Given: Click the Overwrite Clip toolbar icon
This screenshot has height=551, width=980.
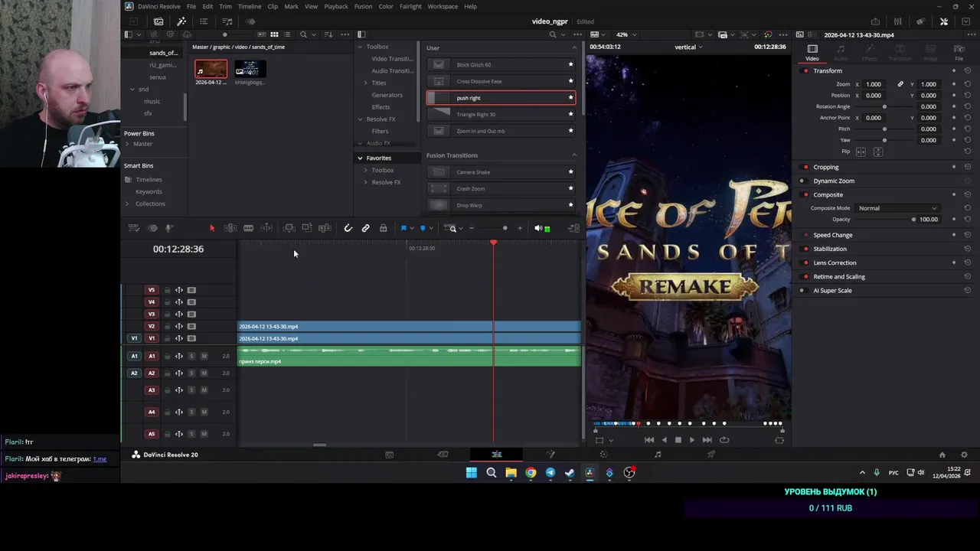Looking at the screenshot, I should (x=306, y=228).
